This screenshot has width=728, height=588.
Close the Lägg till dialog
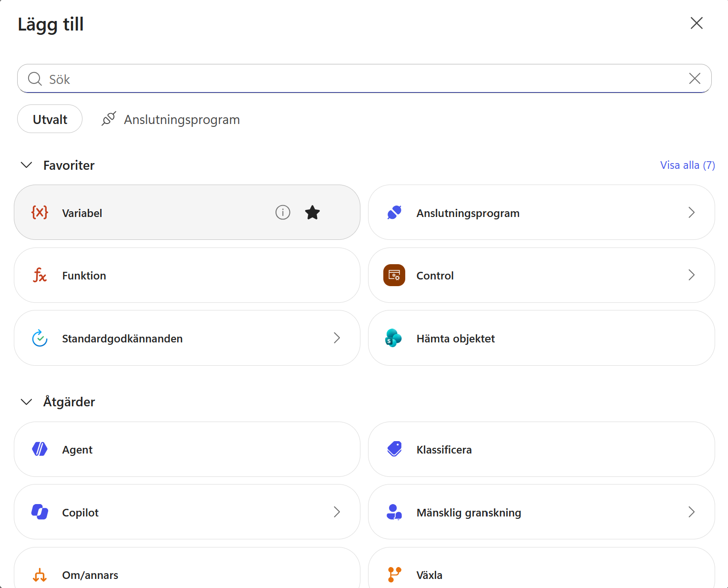coord(697,23)
